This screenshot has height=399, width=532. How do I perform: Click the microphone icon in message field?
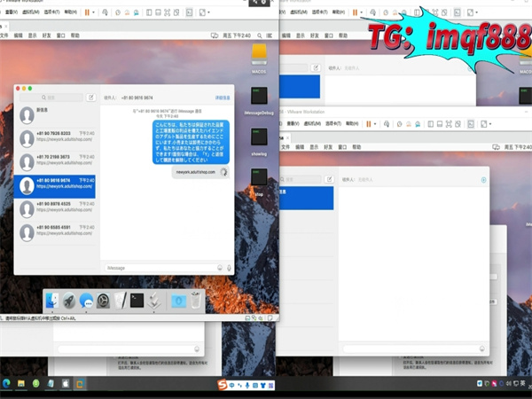229,267
